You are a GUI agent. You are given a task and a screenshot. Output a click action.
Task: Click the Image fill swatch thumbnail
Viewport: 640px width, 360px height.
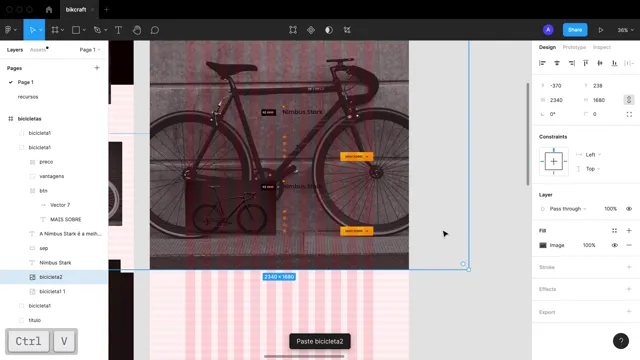click(543, 245)
